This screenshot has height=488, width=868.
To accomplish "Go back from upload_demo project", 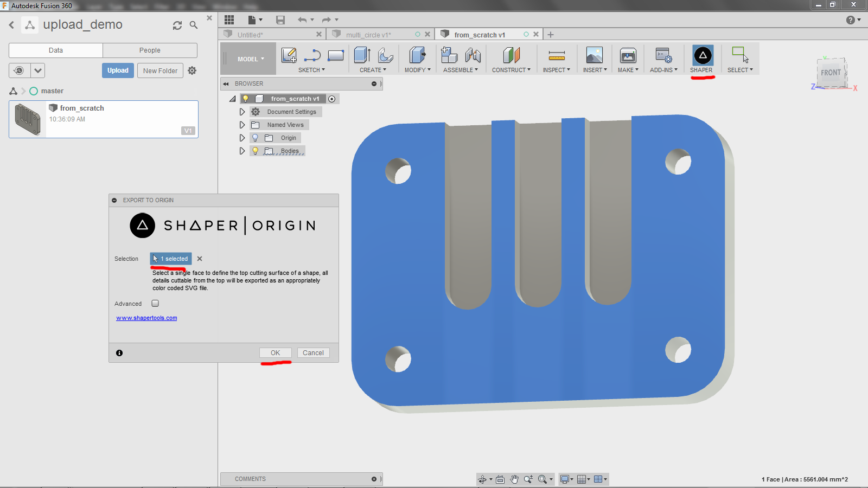I will pyautogui.click(x=11, y=25).
